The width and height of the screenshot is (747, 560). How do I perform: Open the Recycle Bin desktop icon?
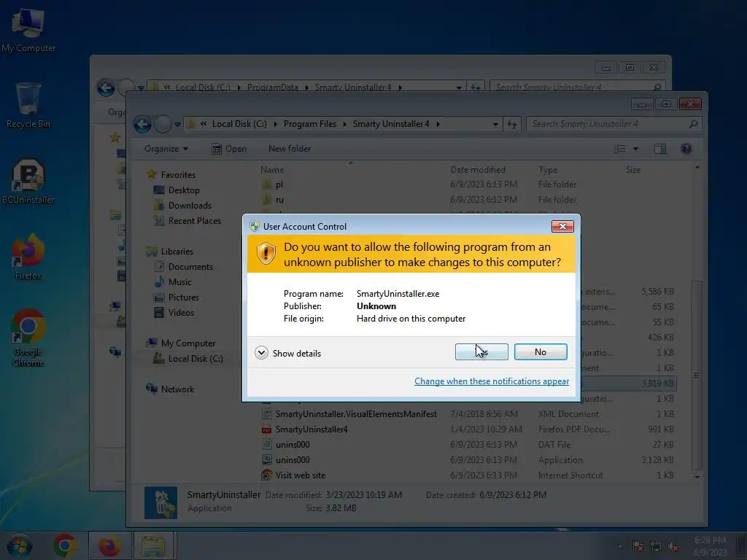28,105
